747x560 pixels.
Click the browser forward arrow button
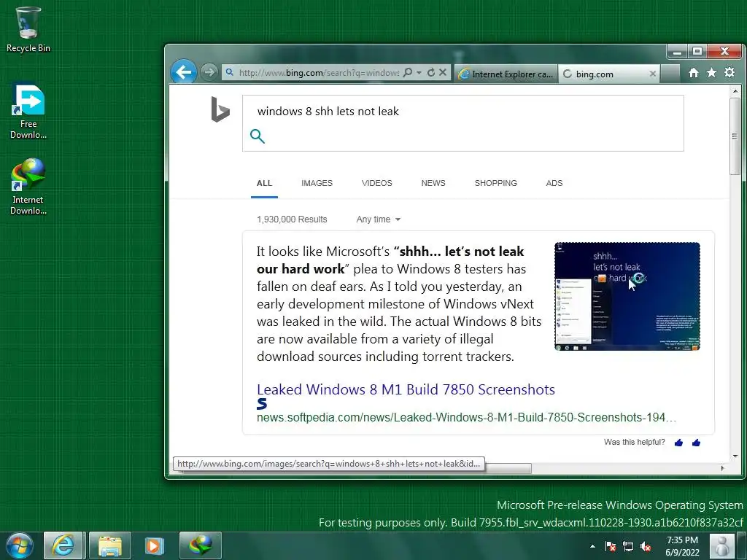209,72
